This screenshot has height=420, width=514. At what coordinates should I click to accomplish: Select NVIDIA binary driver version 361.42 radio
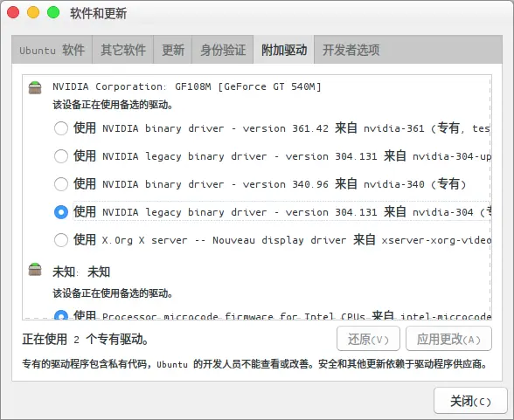tap(61, 128)
